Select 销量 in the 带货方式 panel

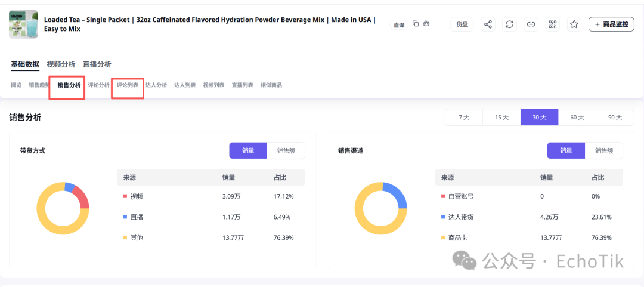click(248, 150)
